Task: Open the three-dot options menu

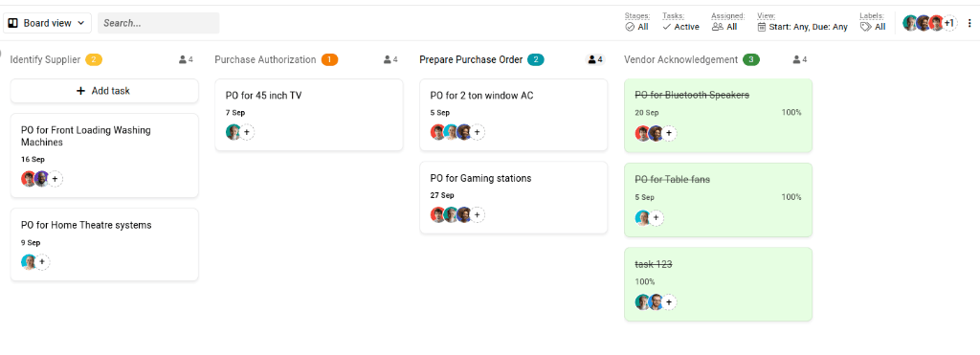Action: coord(969,23)
